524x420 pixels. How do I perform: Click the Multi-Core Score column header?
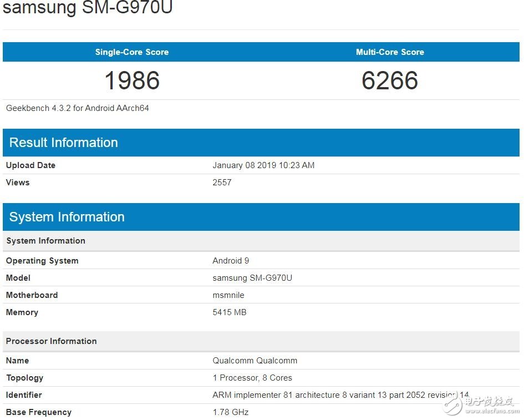390,52
